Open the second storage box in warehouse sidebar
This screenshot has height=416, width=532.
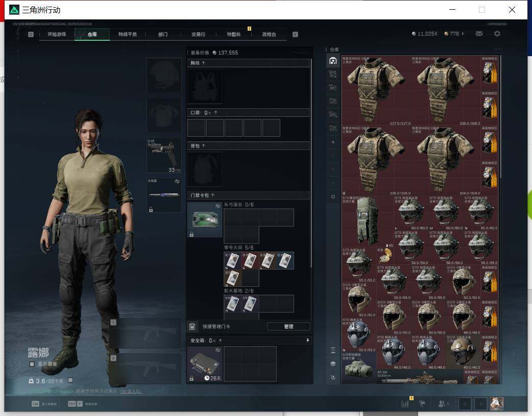coord(333,74)
